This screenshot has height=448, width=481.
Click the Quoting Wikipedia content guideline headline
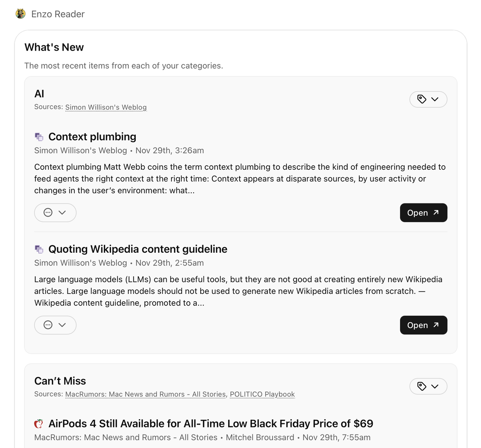pyautogui.click(x=138, y=249)
